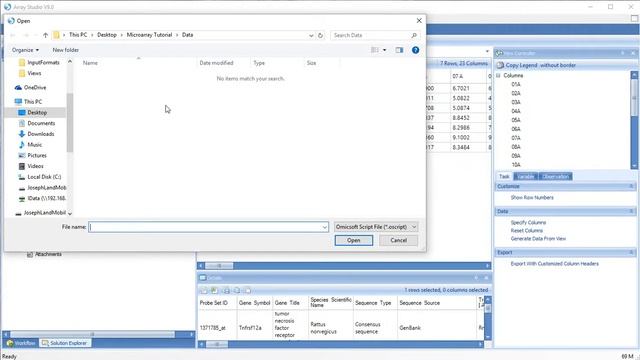Refresh the Data folder listing
The width and height of the screenshot is (640, 360).
(320, 35)
